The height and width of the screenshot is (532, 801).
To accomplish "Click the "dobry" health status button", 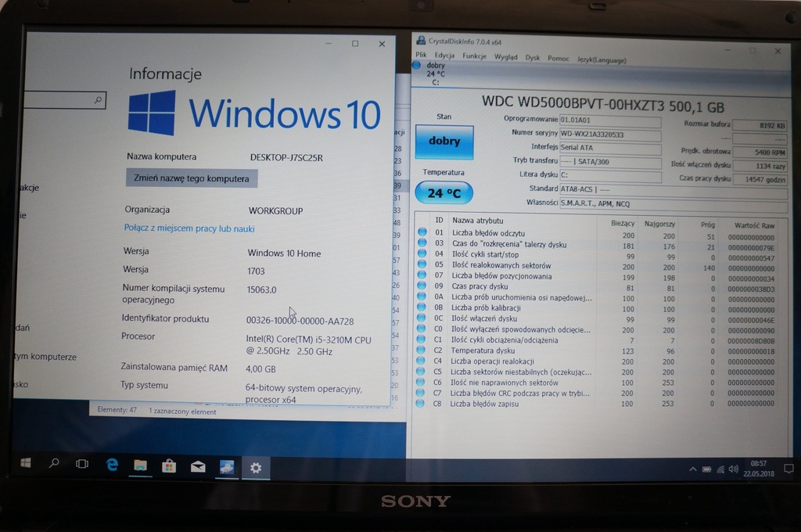I will pyautogui.click(x=444, y=141).
